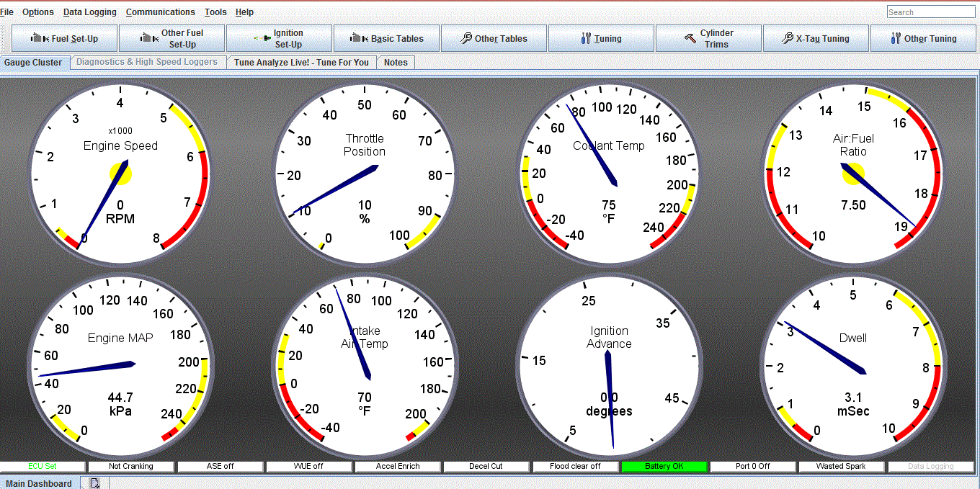Select the Diagnostics & High Speed Loggers tab
This screenshot has width=980, height=489.
click(147, 63)
